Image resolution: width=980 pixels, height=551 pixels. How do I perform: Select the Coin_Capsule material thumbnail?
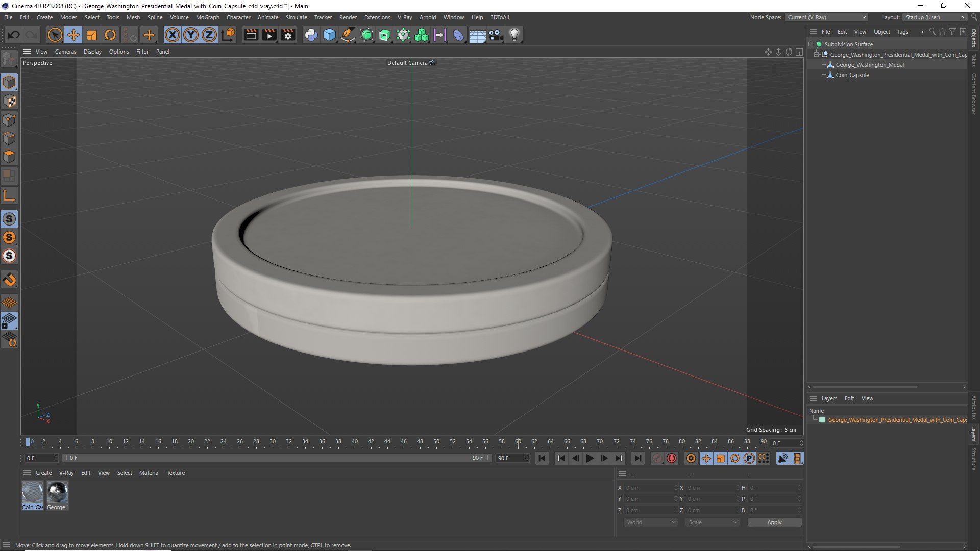click(x=32, y=495)
